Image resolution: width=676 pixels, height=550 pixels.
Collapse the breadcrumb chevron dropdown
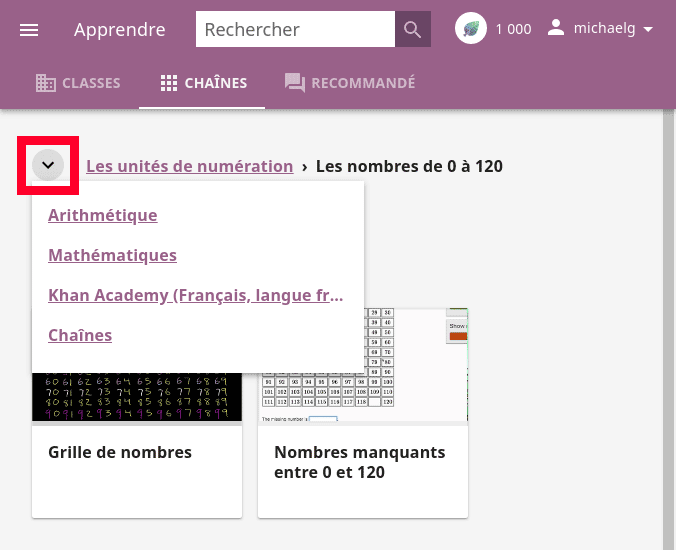[x=48, y=165]
